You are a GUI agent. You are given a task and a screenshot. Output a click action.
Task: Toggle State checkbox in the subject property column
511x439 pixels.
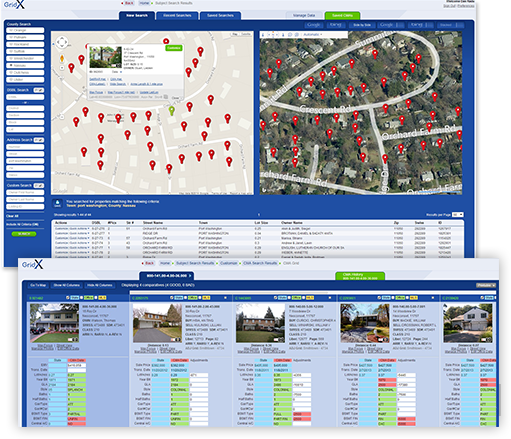pyautogui.click(x=68, y=298)
